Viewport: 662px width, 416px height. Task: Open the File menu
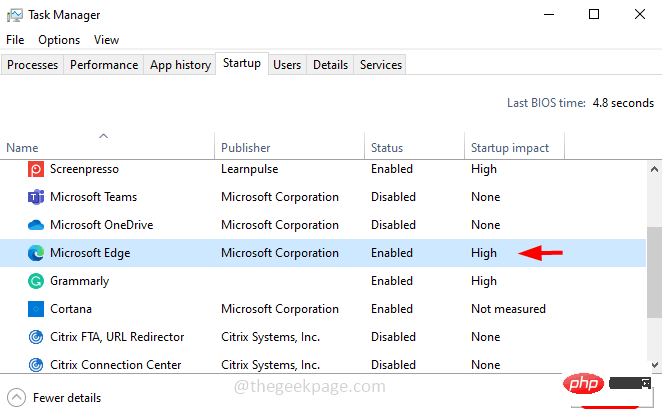pyautogui.click(x=15, y=40)
